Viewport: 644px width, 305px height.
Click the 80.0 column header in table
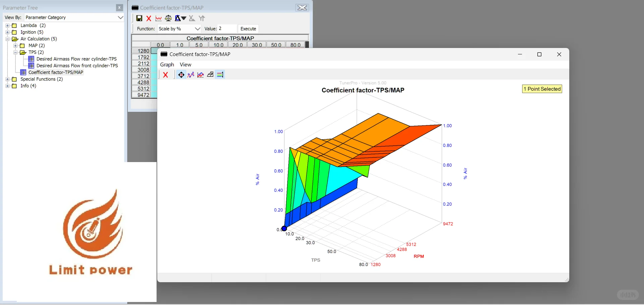click(x=295, y=45)
